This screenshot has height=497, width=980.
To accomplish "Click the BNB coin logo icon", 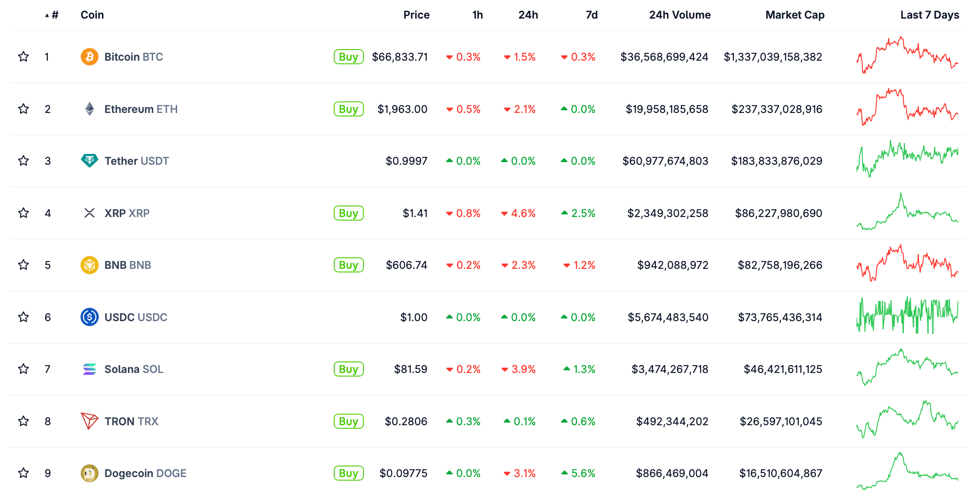I will (89, 265).
